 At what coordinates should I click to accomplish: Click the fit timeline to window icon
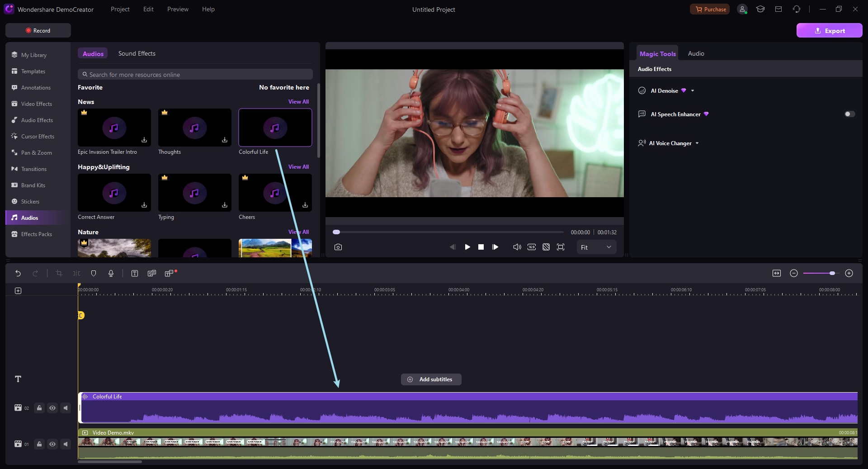[x=777, y=273]
